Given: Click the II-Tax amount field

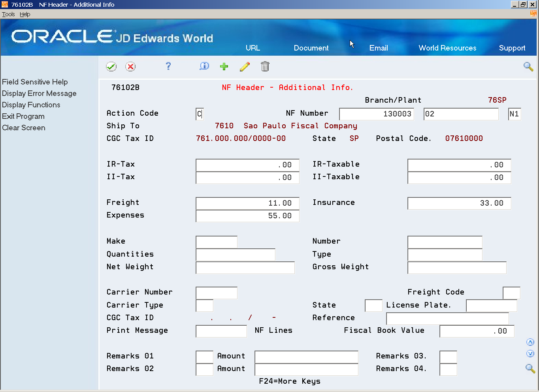Looking at the screenshot, I should (x=247, y=178).
